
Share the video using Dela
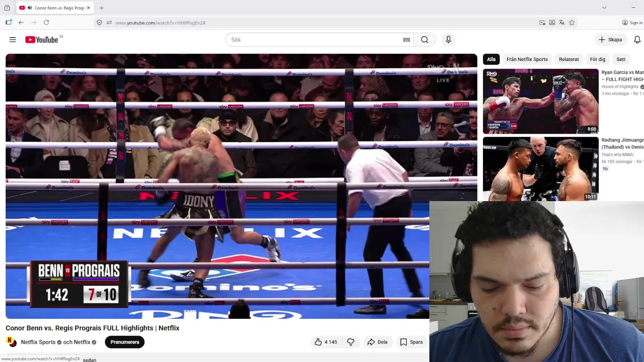click(377, 342)
